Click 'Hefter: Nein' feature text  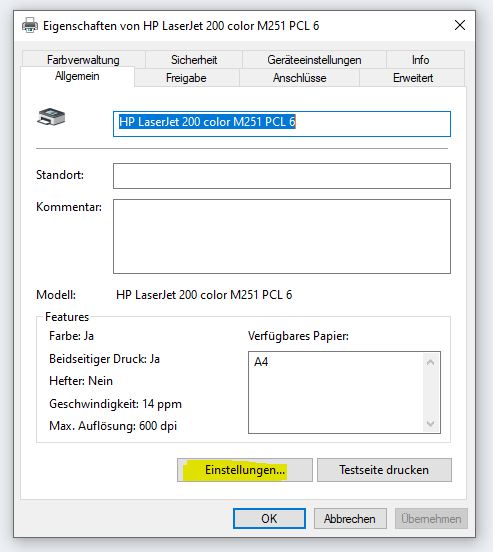81,381
